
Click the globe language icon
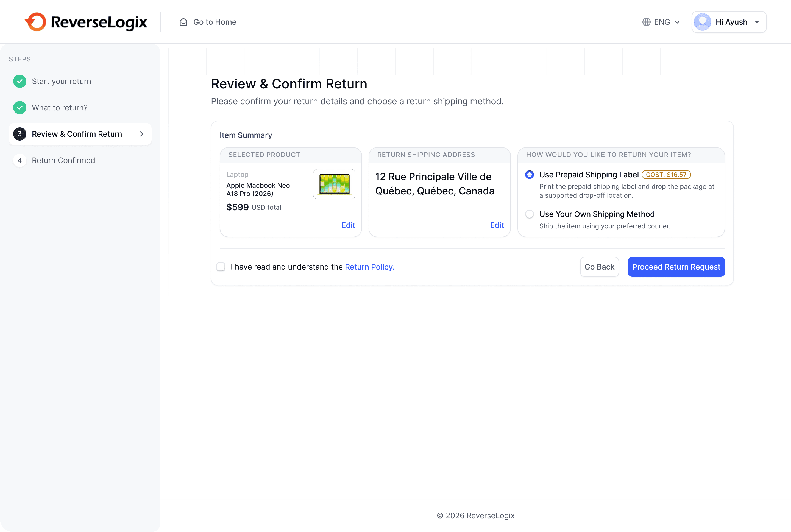click(x=646, y=22)
